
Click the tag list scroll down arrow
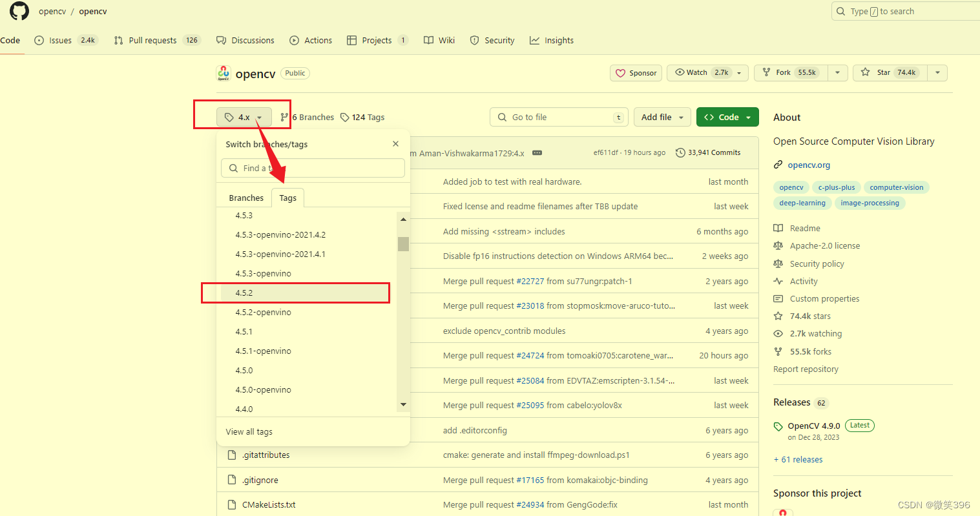[403, 405]
